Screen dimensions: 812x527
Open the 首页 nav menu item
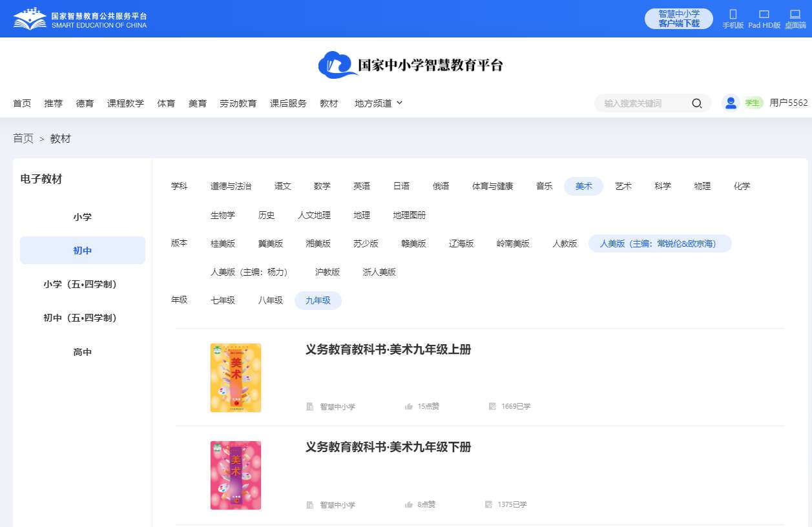22,103
